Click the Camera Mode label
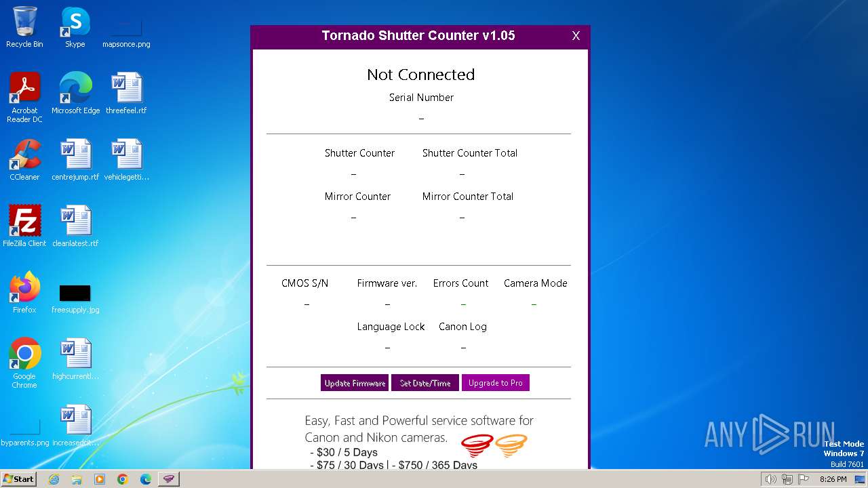The width and height of the screenshot is (868, 488). point(536,283)
